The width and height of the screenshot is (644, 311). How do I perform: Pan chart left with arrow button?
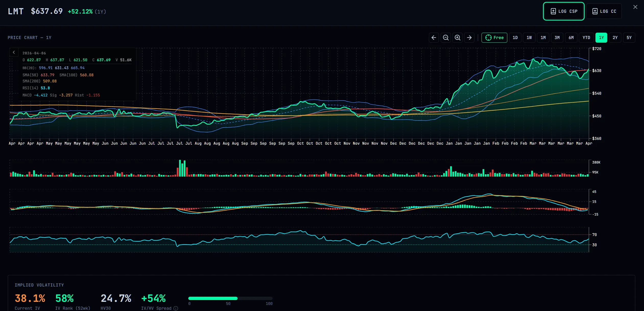(x=434, y=38)
